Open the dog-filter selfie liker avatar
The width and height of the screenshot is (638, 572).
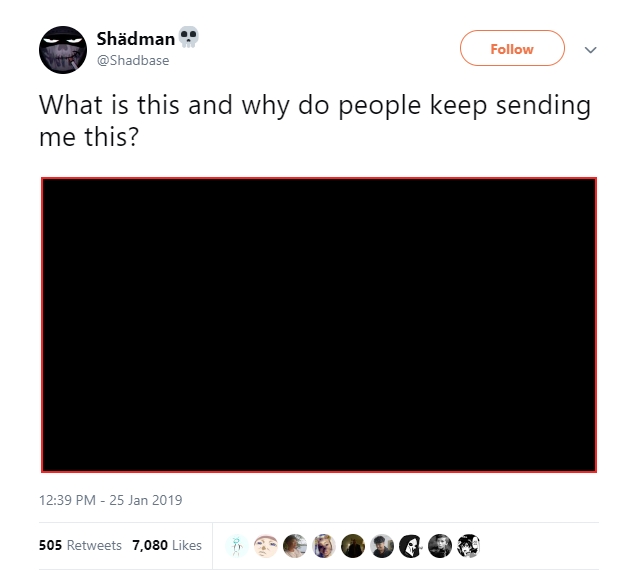324,546
